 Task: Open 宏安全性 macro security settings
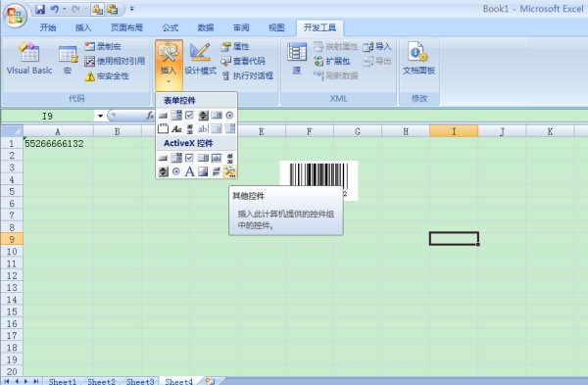point(107,76)
